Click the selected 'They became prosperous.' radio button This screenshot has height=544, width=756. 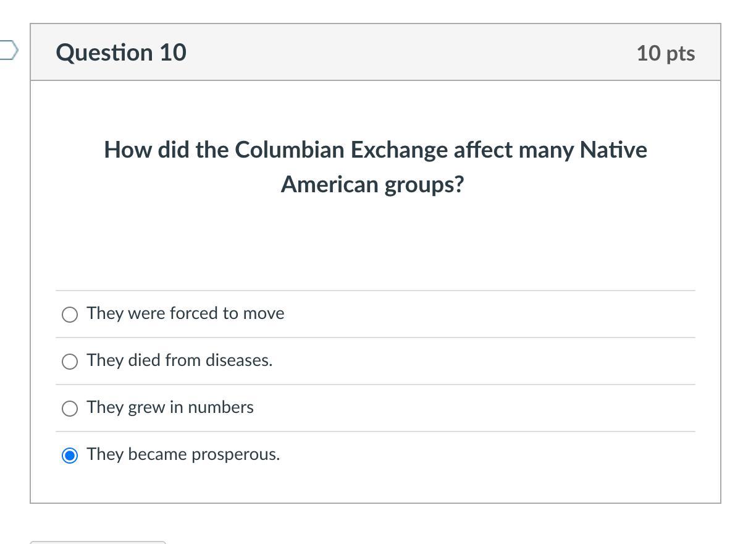(x=70, y=456)
